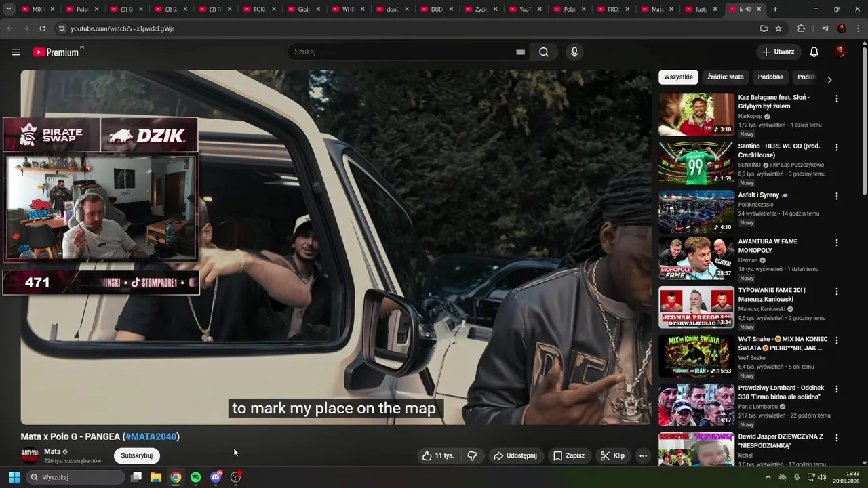This screenshot has width=868, height=488.
Task: Open Windows Start menu
Action: pyautogui.click(x=14, y=477)
